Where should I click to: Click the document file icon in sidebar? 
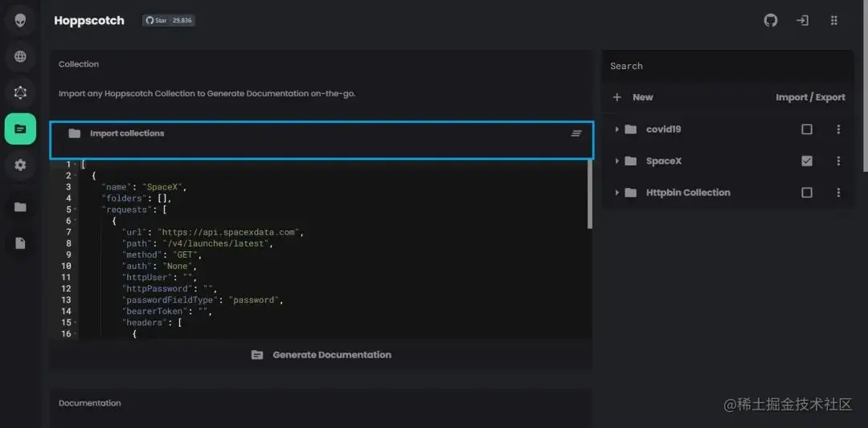[x=20, y=243]
